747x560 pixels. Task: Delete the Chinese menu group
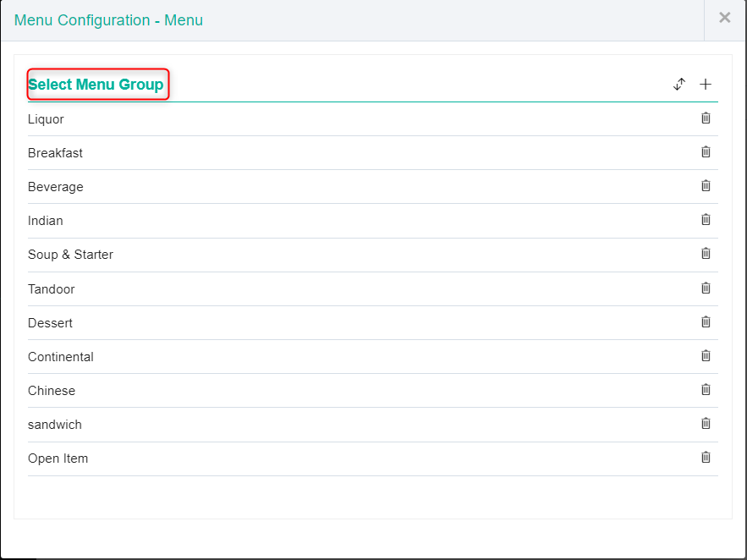coord(706,389)
